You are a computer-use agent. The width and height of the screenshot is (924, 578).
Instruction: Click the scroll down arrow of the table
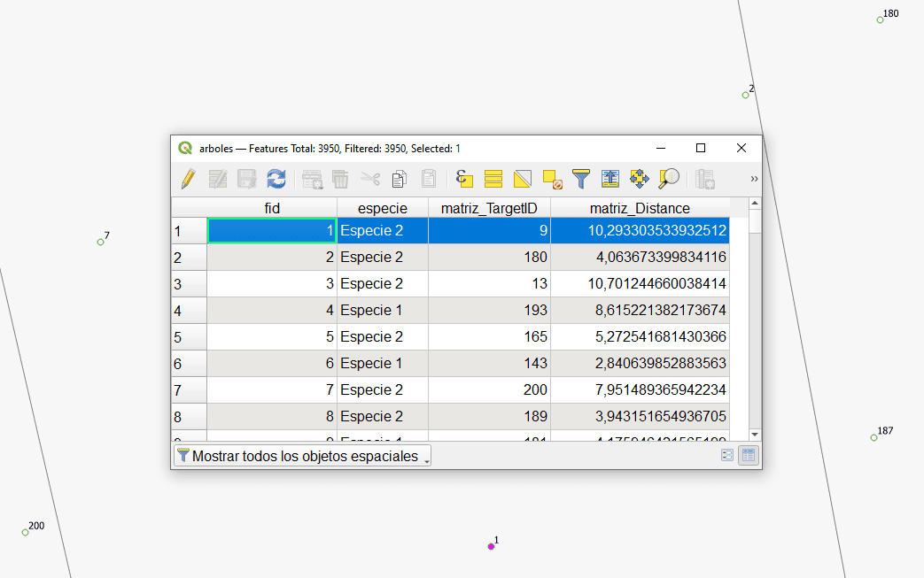pos(755,434)
